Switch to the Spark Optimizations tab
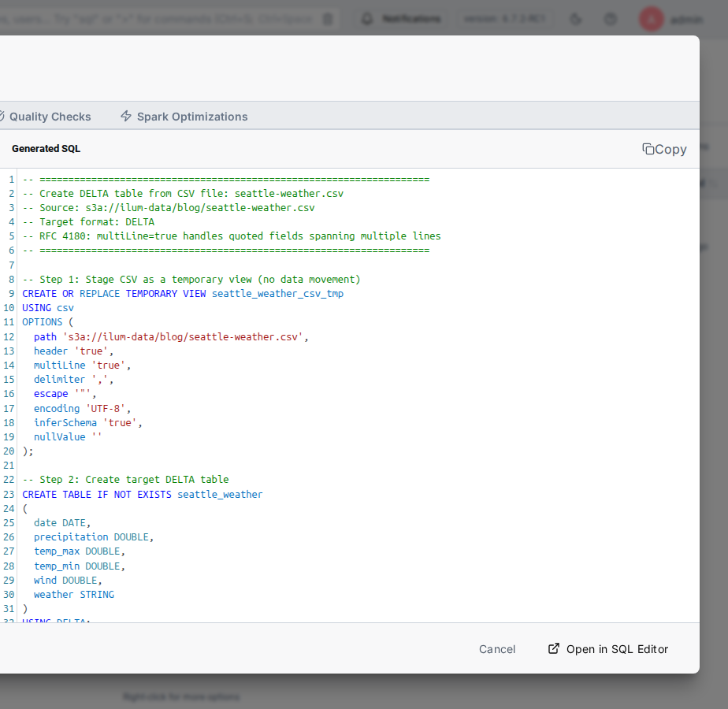Image resolution: width=728 pixels, height=709 pixels. click(x=184, y=117)
